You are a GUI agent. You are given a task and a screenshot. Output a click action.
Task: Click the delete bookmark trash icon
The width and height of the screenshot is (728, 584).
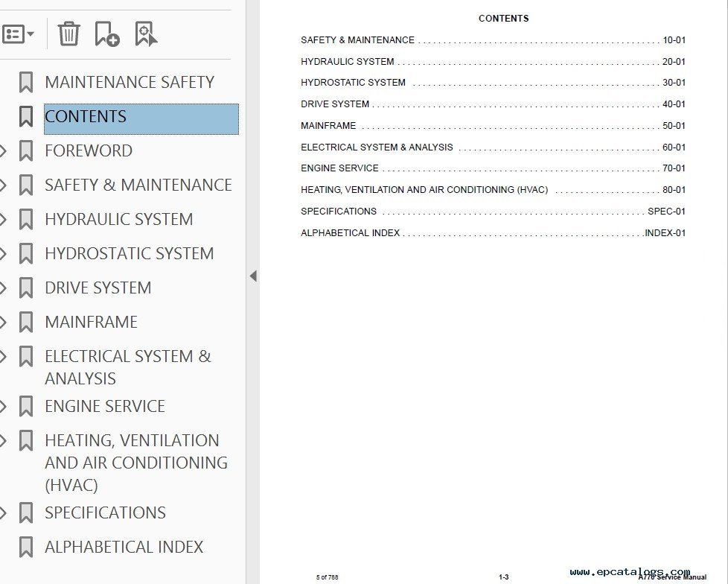[x=68, y=34]
